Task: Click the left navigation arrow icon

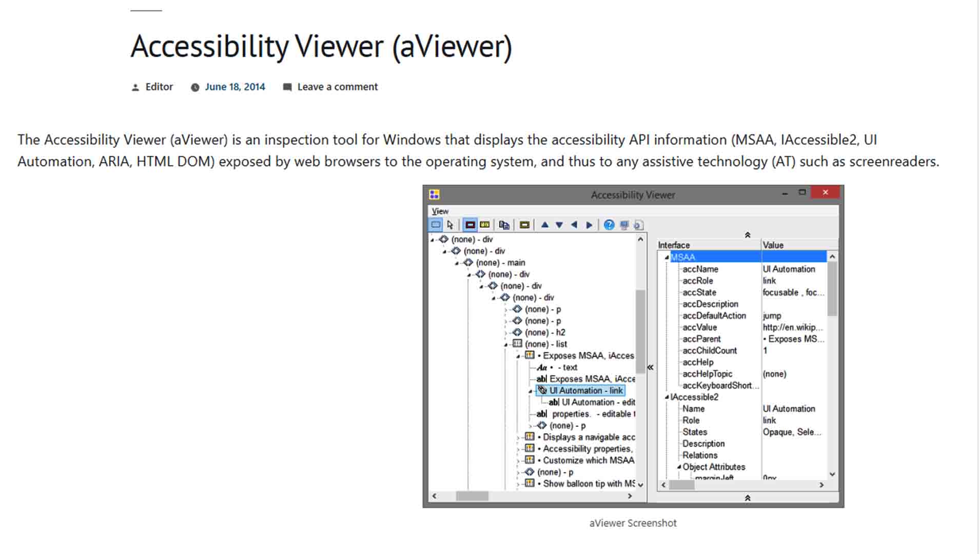Action: point(574,225)
